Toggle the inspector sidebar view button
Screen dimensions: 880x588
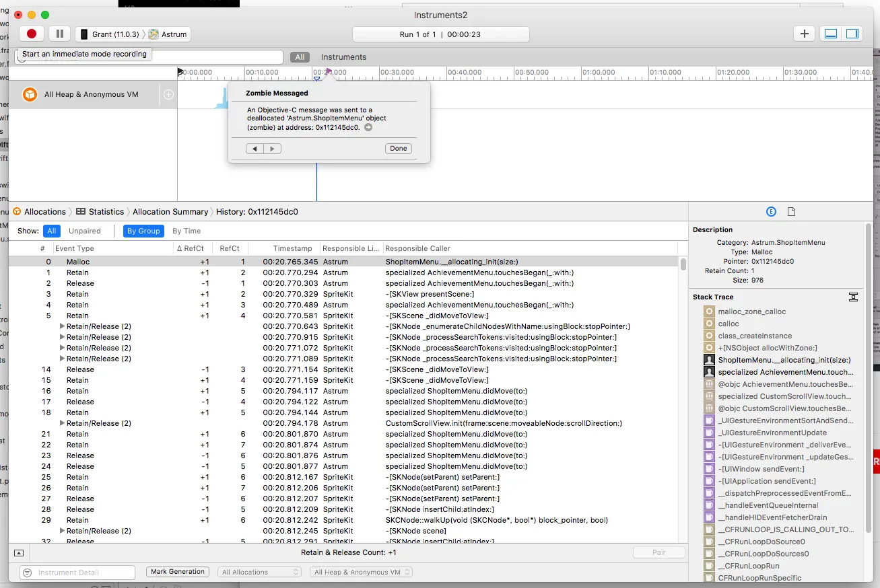coord(852,34)
